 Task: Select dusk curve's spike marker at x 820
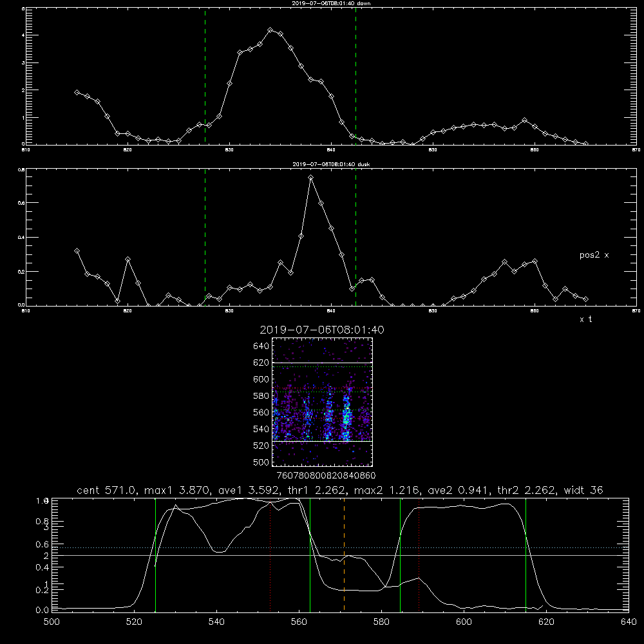pos(128,260)
